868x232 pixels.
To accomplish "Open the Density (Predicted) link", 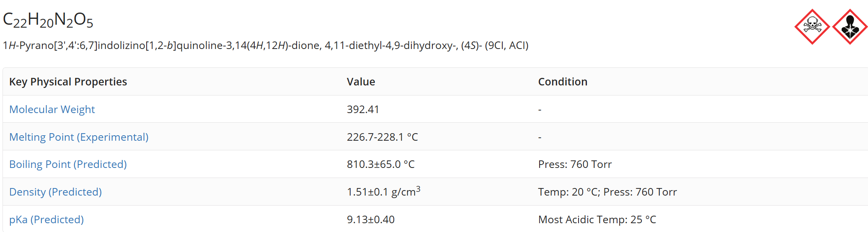I will pos(55,192).
